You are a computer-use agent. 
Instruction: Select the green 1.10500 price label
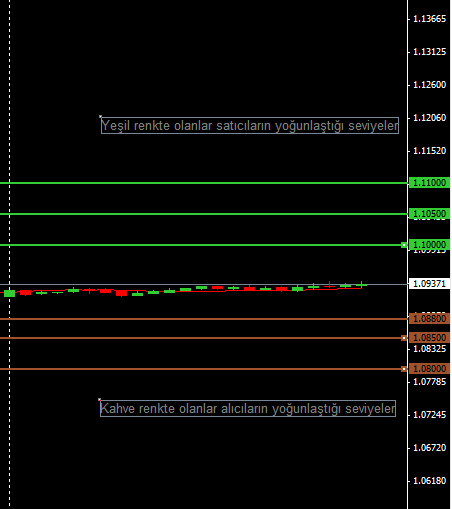click(429, 214)
